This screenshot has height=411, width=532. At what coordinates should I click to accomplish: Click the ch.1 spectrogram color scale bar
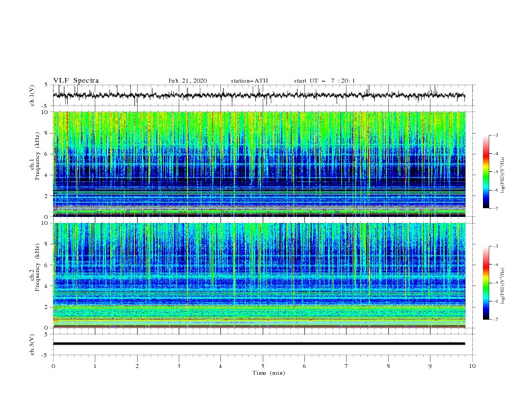[x=486, y=172]
